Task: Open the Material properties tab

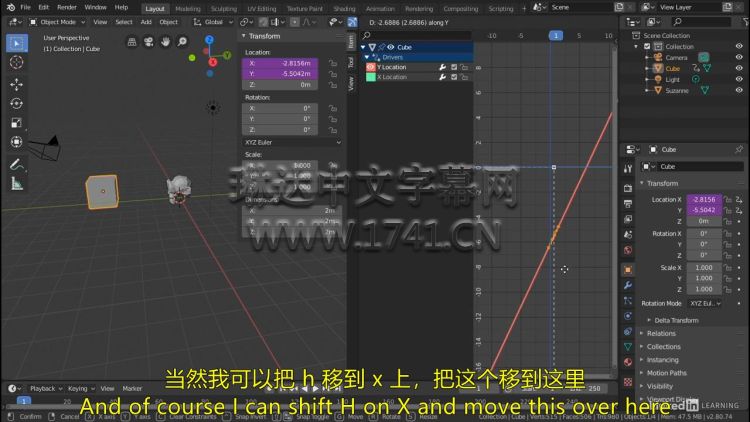Action: (628, 362)
